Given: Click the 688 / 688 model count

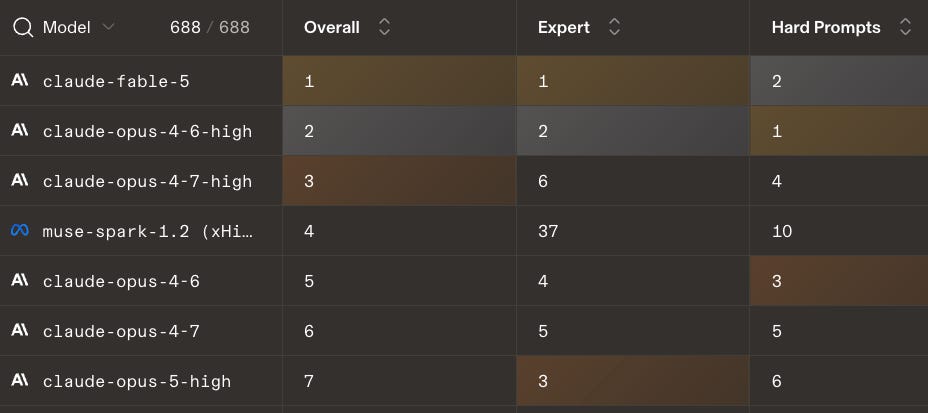Looking at the screenshot, I should pyautogui.click(x=210, y=27).
